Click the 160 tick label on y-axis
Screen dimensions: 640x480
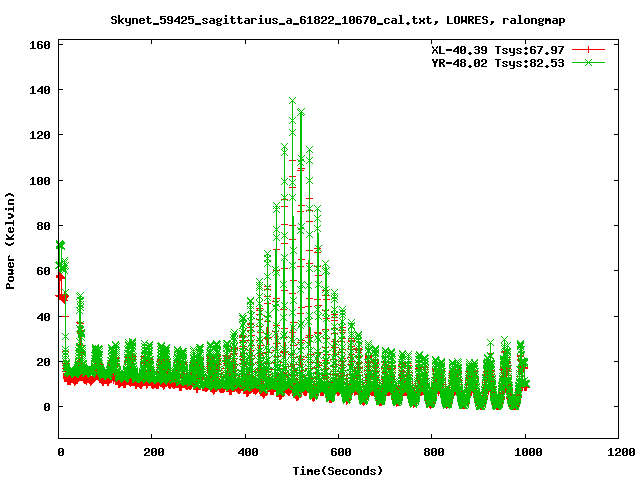tap(40, 45)
